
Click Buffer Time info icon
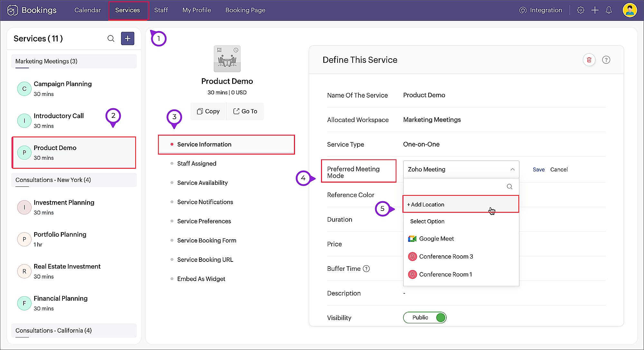366,269
